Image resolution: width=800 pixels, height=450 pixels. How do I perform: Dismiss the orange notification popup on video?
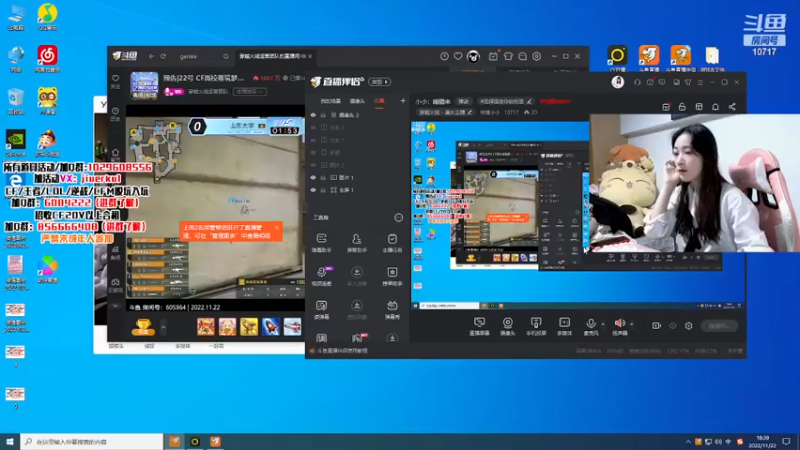(x=277, y=228)
